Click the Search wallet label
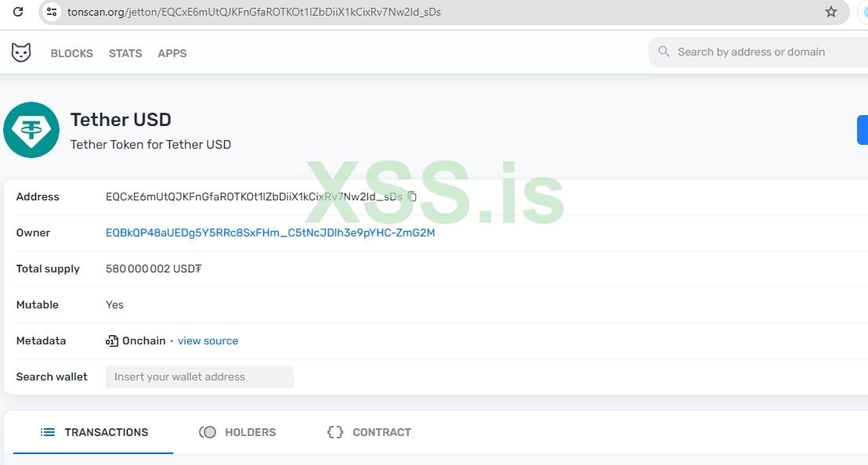Viewport: 868px width, 465px height. point(52,377)
